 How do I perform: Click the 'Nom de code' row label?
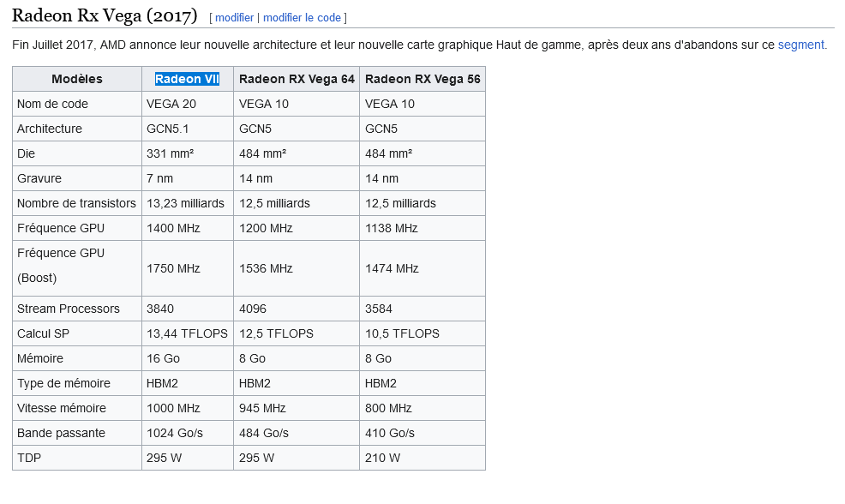[x=52, y=104]
